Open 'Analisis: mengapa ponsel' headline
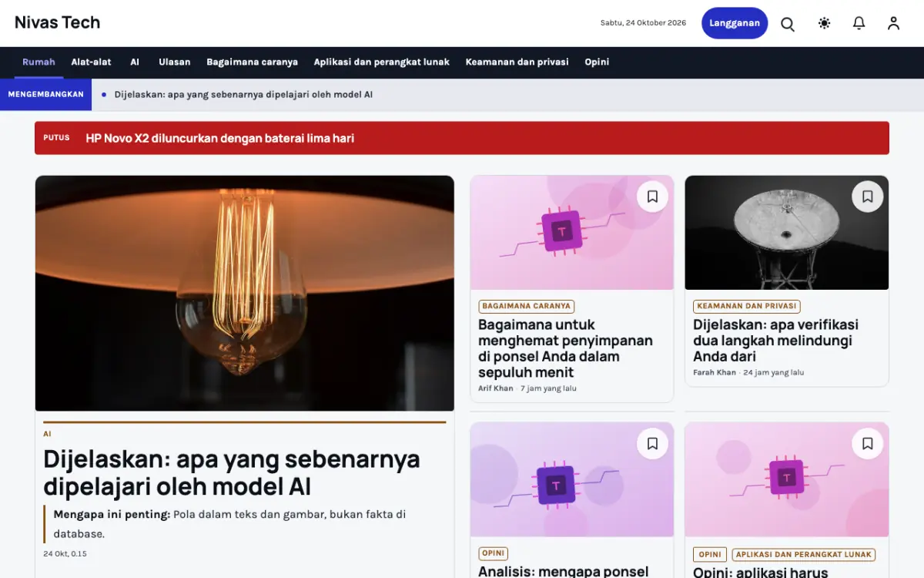The height and width of the screenshot is (578, 924). coord(564,571)
